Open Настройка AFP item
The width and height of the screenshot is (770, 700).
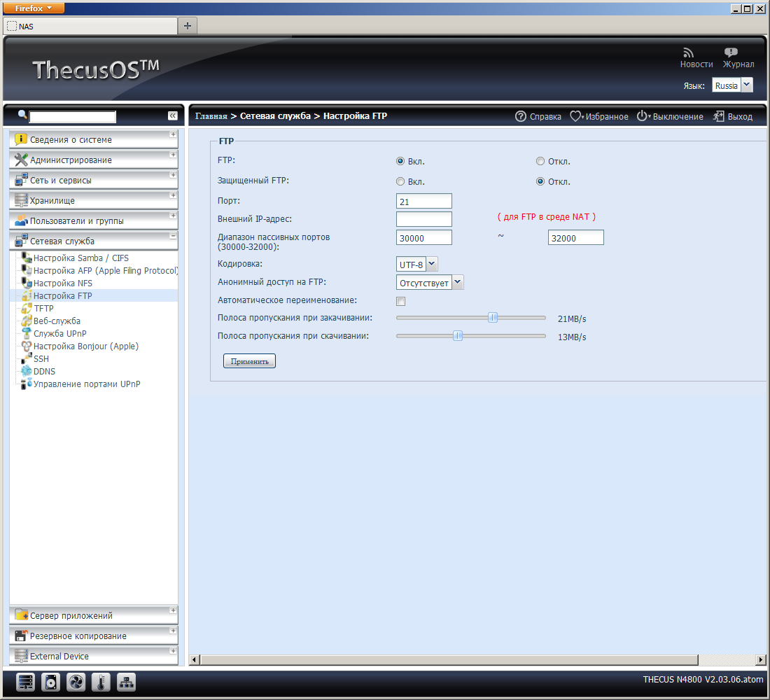[105, 271]
